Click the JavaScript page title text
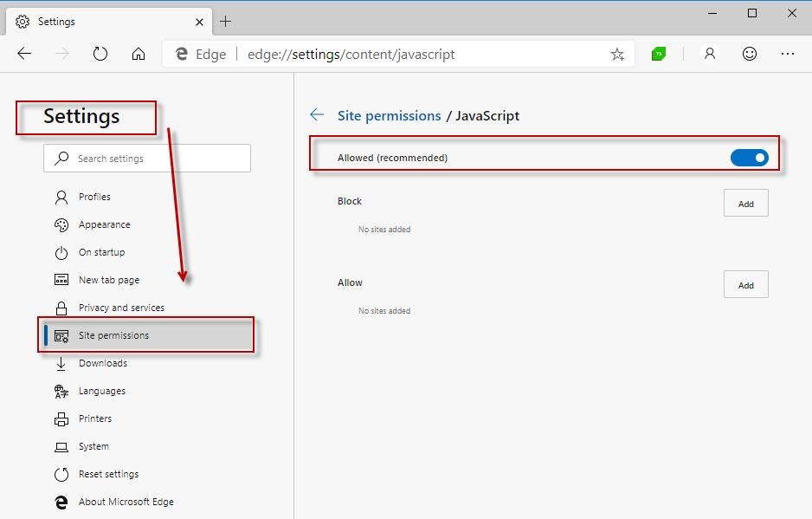The height and width of the screenshot is (519, 812). [x=487, y=115]
